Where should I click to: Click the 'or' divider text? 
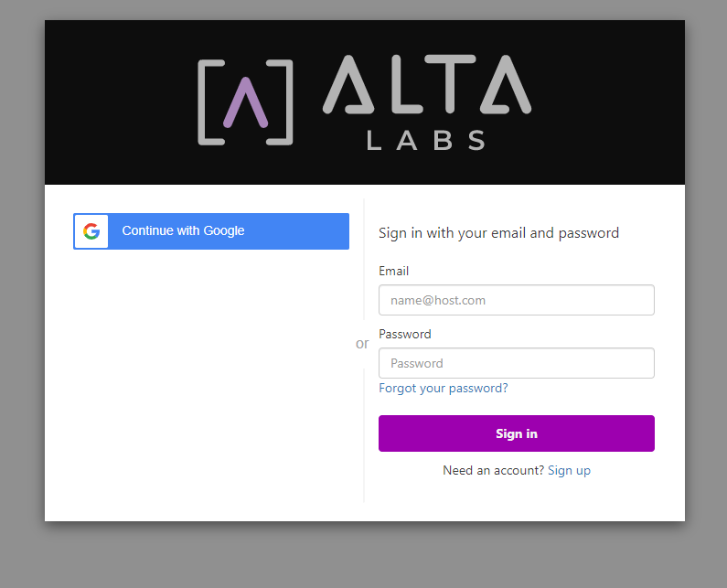tap(362, 344)
